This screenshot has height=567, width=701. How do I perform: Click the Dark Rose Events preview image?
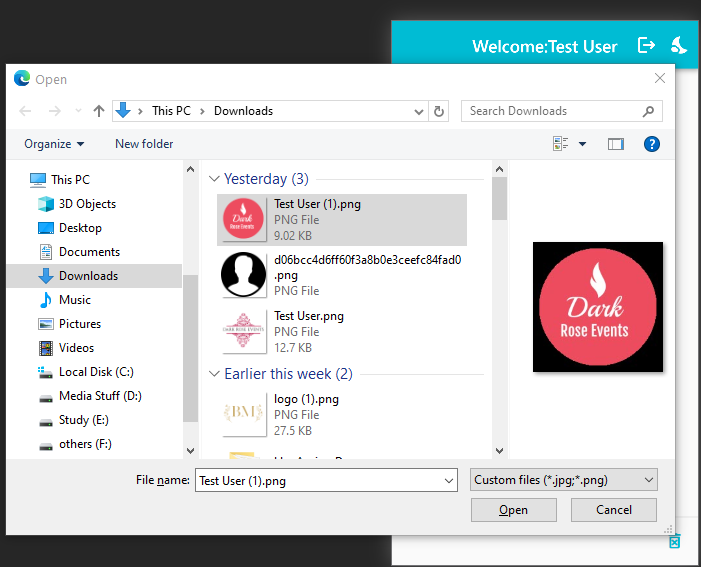pos(598,307)
